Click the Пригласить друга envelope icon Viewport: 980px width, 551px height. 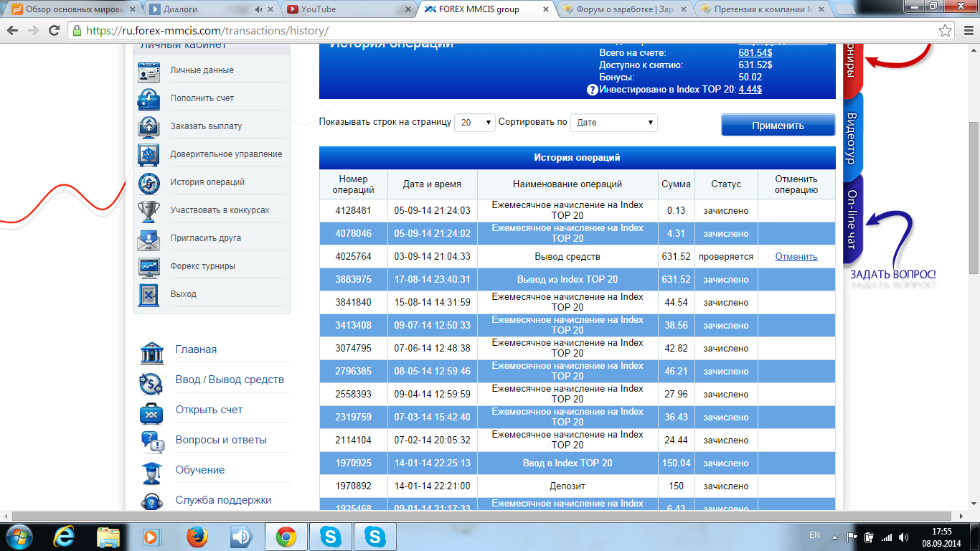[x=149, y=239]
